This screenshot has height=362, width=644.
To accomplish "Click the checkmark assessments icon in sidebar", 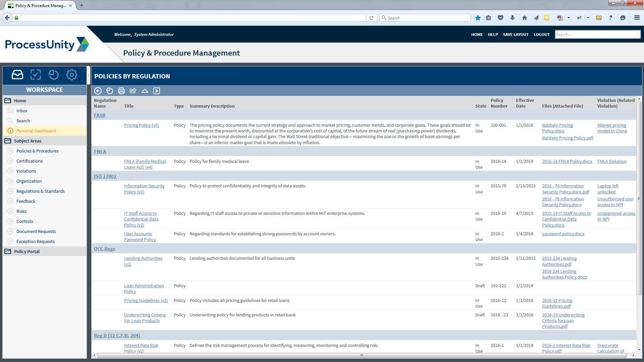I will (x=36, y=74).
